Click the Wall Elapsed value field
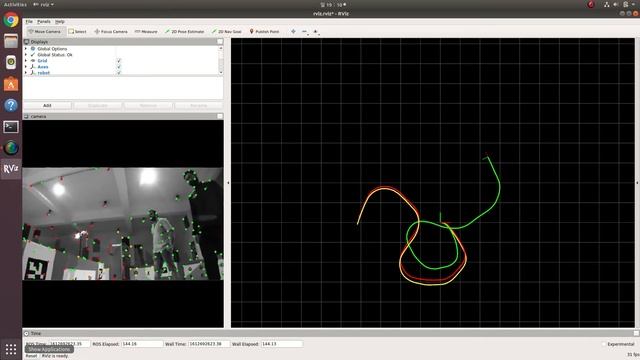640x360 pixels. pyautogui.click(x=282, y=344)
